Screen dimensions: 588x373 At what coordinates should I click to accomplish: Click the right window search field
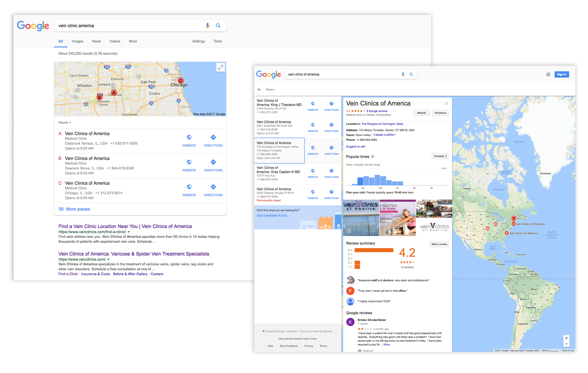[343, 74]
